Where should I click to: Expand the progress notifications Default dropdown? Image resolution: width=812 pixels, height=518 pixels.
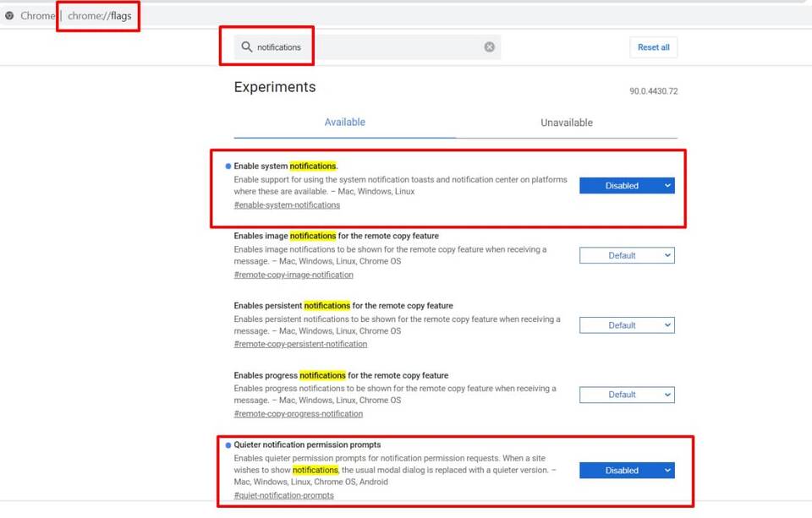tap(627, 395)
